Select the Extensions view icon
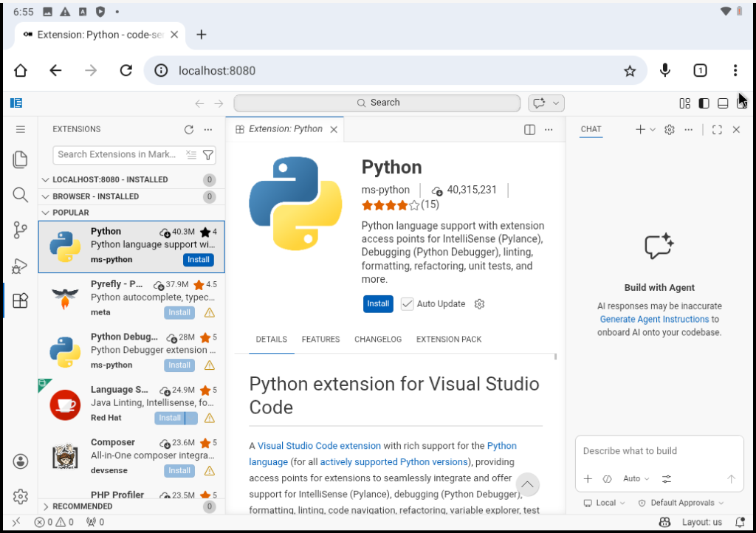The height and width of the screenshot is (533, 756). point(20,300)
